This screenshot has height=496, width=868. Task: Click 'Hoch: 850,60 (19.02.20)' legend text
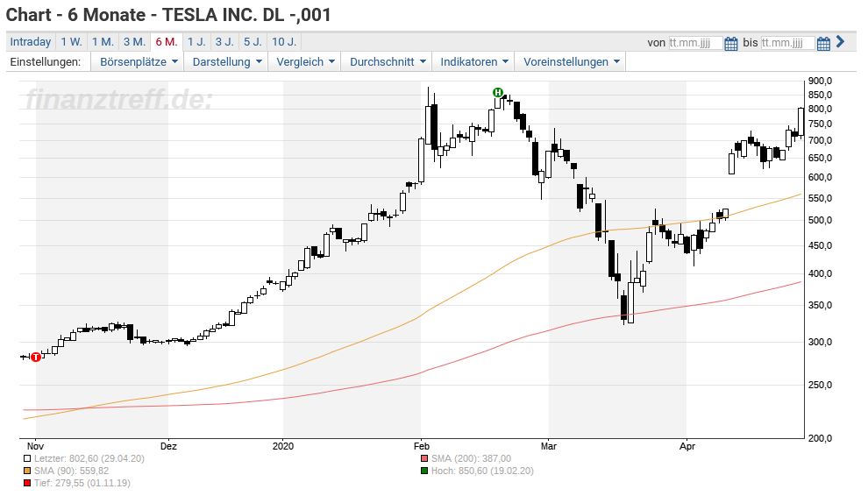coord(483,471)
